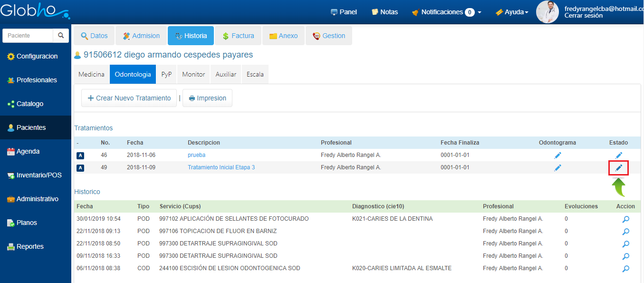Open Odontograma pencil for Tratamiento Inicial Etapa 3
The image size is (644, 283).
tap(557, 168)
